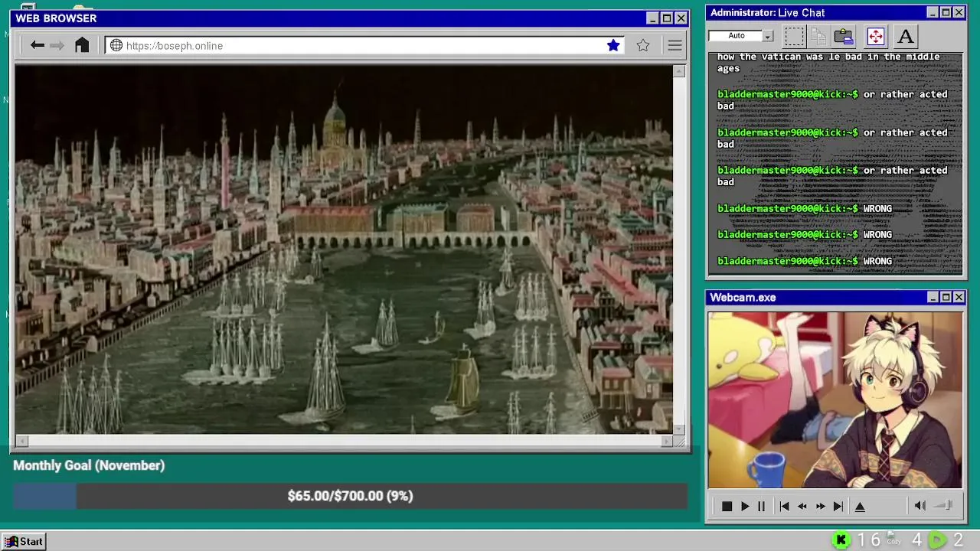The image size is (980, 551).
Task: Click the green Kick icon in the tray
Action: tap(841, 540)
